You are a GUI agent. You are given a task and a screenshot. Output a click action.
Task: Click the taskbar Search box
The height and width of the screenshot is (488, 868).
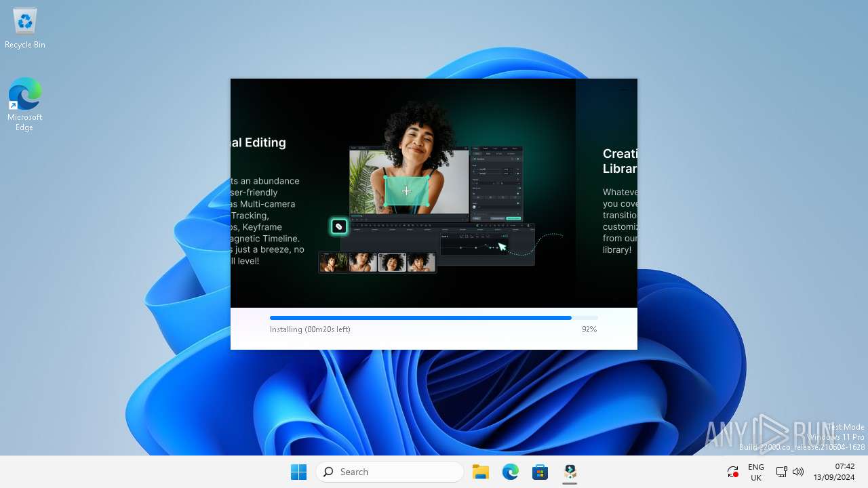(x=390, y=472)
